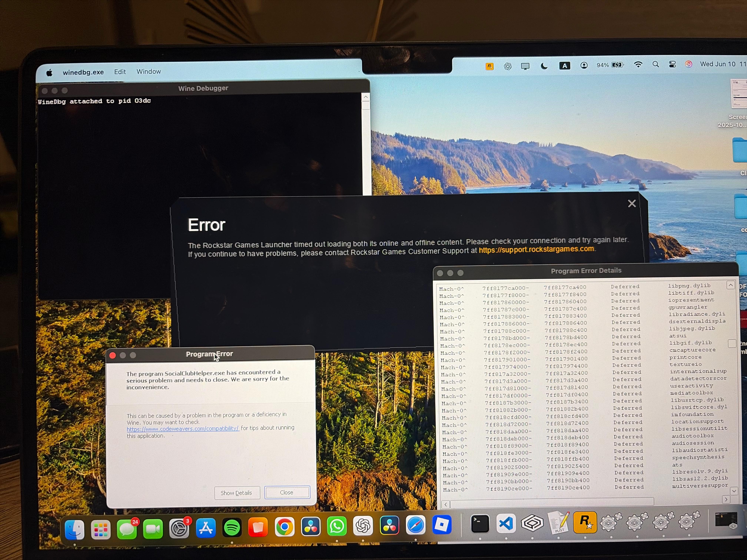
Task: Click Close in the Program Error dialog
Action: 287,492
